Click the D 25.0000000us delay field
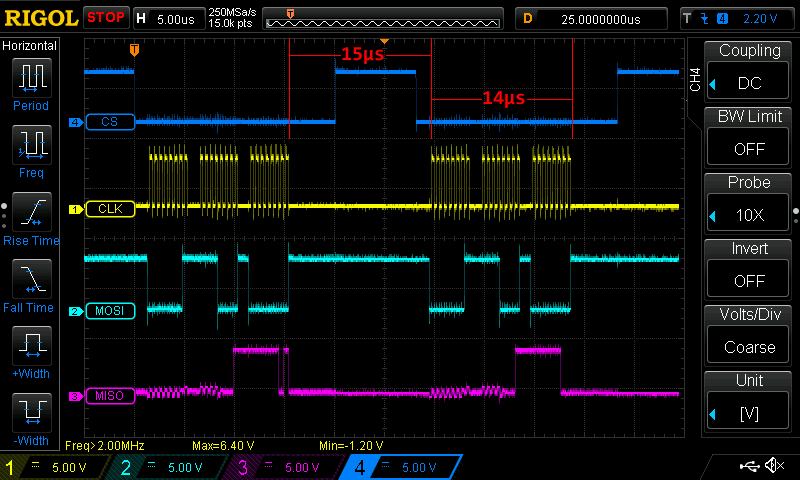This screenshot has width=800, height=480. [591, 19]
